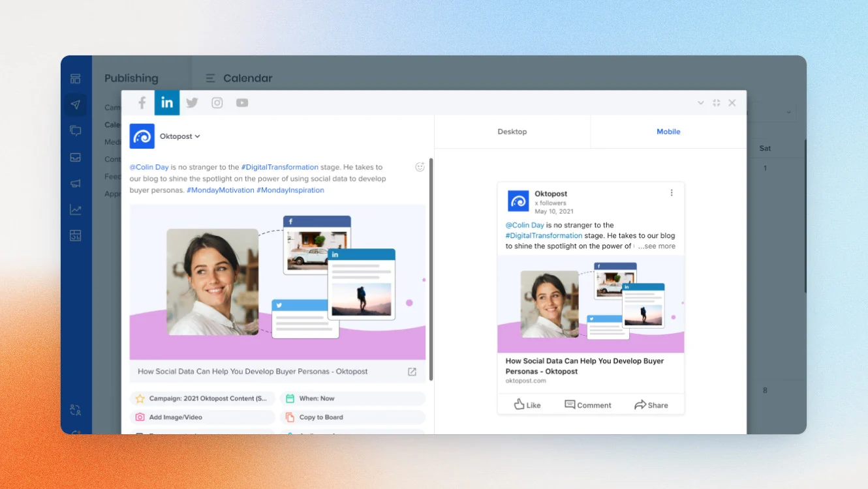The height and width of the screenshot is (489, 868).
Task: Open the dashboard icon in left sidebar
Action: point(76,79)
